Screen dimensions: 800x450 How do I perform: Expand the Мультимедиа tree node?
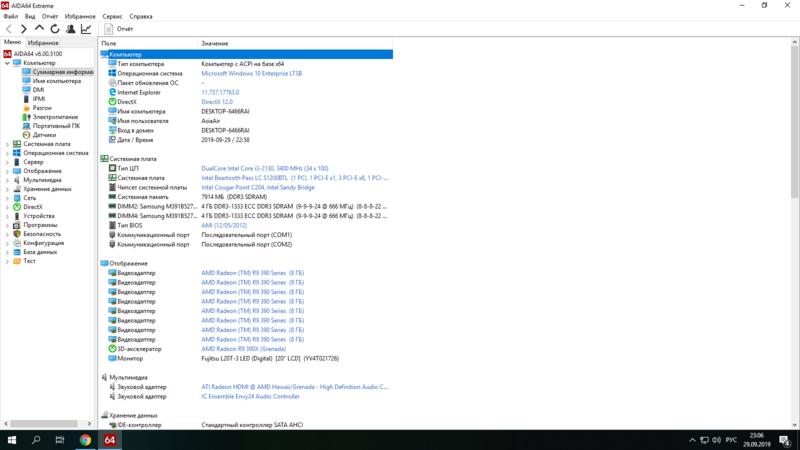[x=7, y=180]
